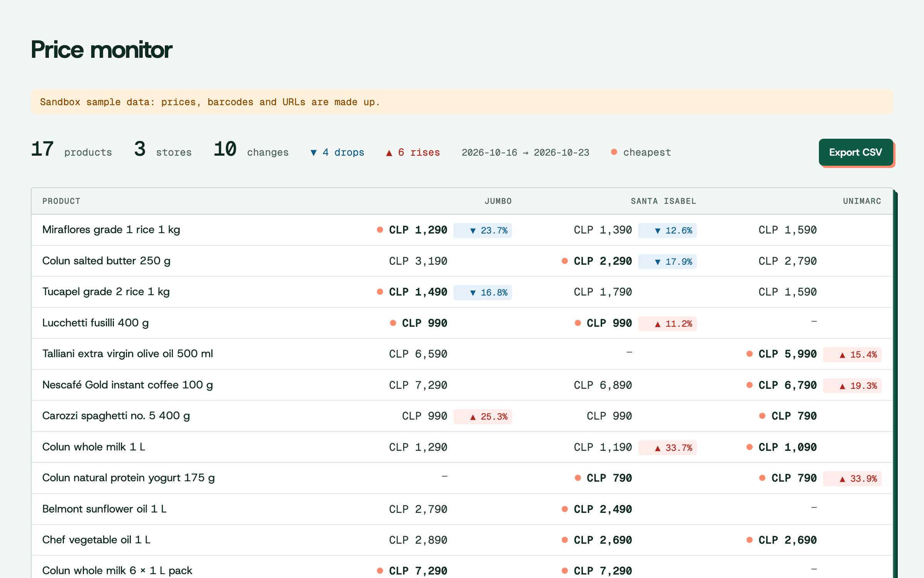Click the 12.6% drop badge in Santa Isabel
Image resolution: width=924 pixels, height=578 pixels.
click(668, 230)
